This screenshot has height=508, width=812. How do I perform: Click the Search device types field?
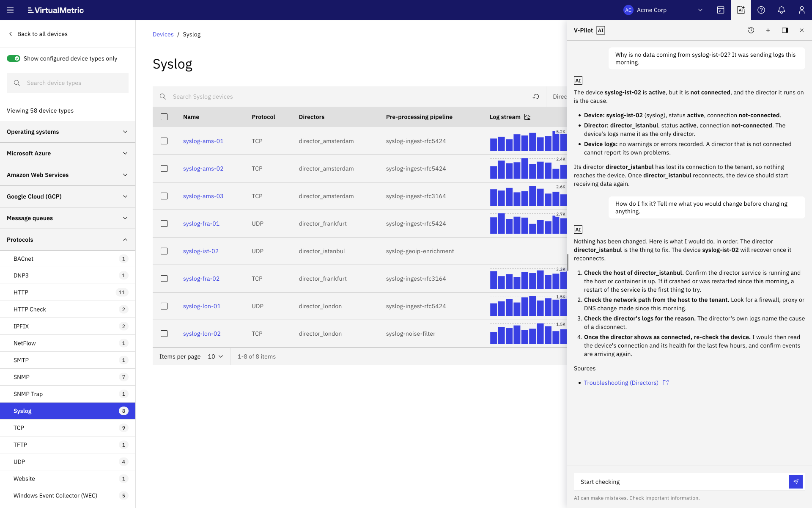(x=68, y=83)
